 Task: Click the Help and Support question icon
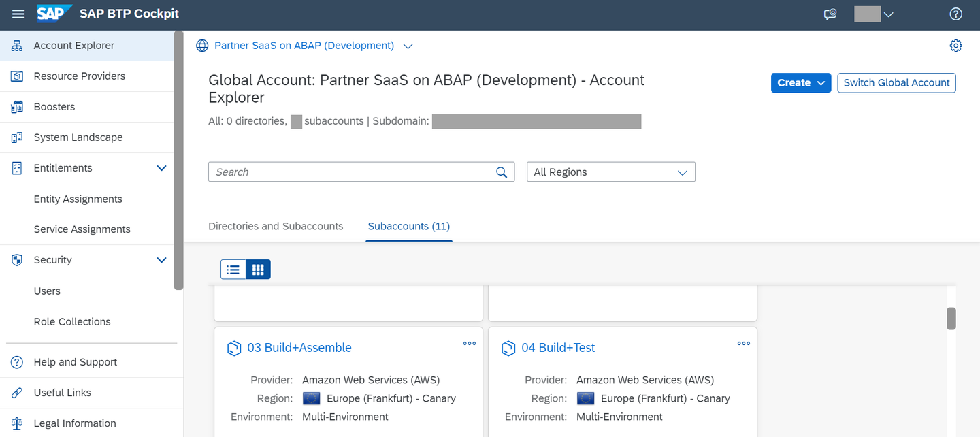tap(18, 362)
